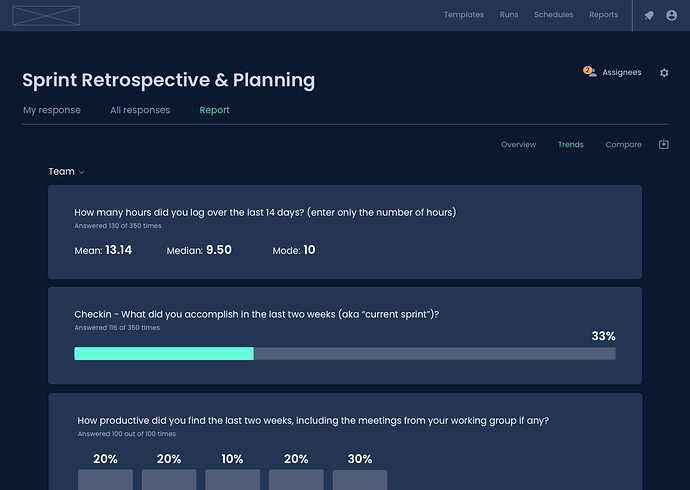Open settings via the gear icon
Image resolution: width=690 pixels, height=490 pixels.
[664, 73]
